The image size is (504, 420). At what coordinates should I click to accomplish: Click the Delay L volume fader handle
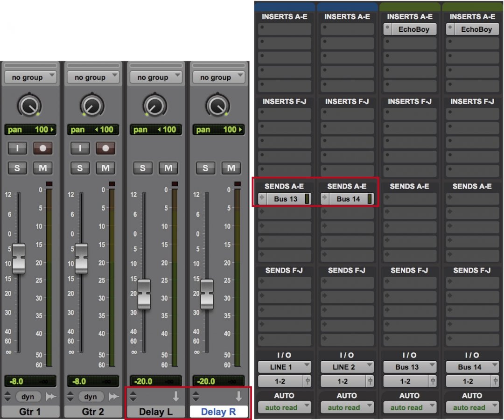tap(144, 294)
